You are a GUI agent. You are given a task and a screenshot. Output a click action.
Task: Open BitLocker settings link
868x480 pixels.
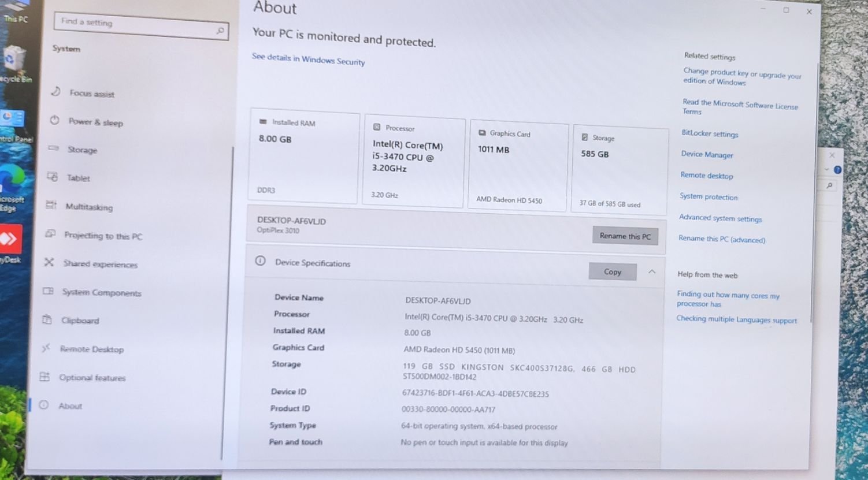pyautogui.click(x=710, y=133)
